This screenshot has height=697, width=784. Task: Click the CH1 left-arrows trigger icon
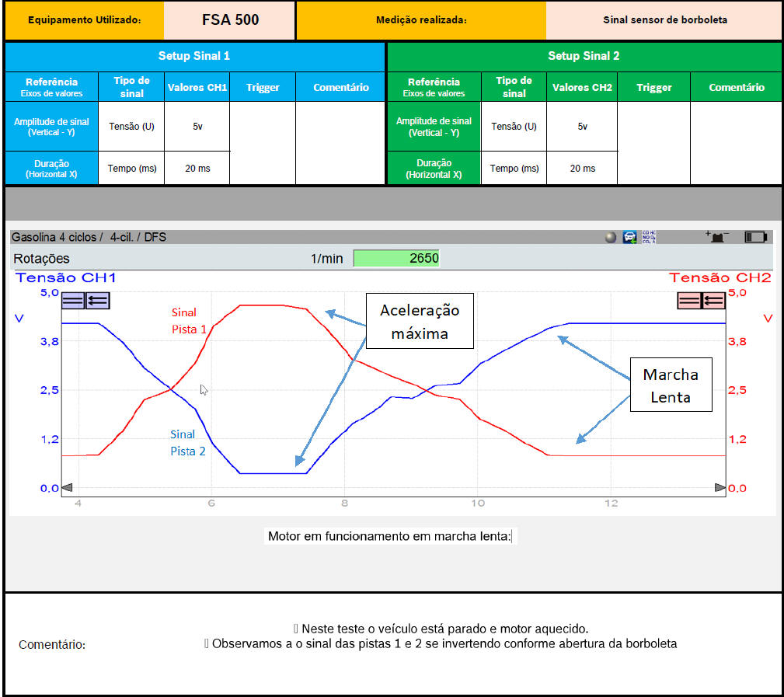(98, 301)
